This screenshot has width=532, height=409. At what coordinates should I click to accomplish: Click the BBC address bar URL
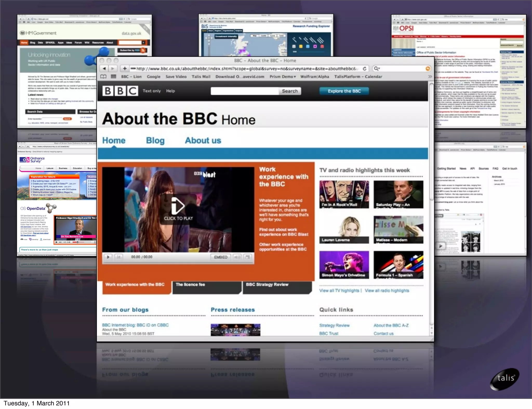point(245,69)
